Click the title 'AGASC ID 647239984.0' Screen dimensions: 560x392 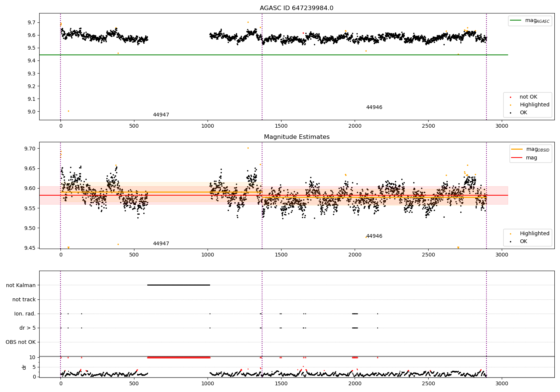click(x=296, y=8)
